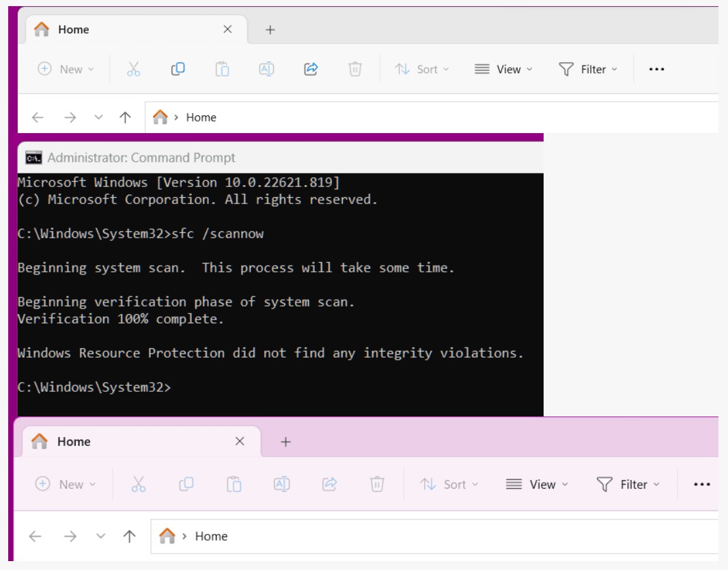Click the Paste icon in bottom Explorer window
Image resolution: width=728 pixels, height=570 pixels.
coord(234,484)
